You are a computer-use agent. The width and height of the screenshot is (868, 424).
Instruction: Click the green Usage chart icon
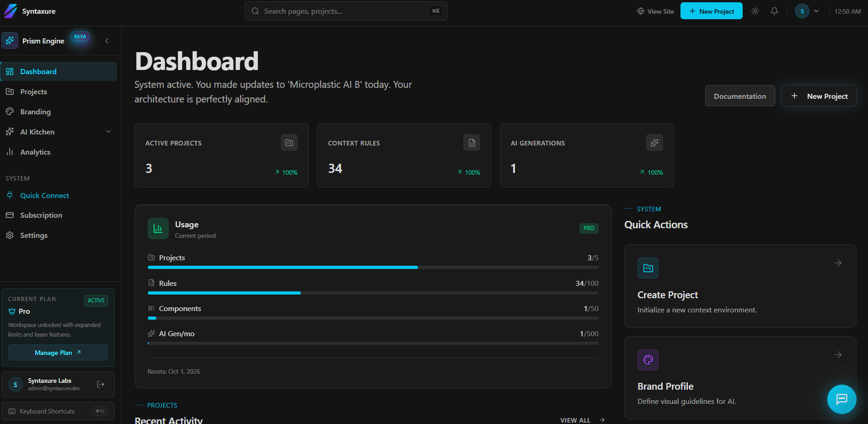pos(158,228)
